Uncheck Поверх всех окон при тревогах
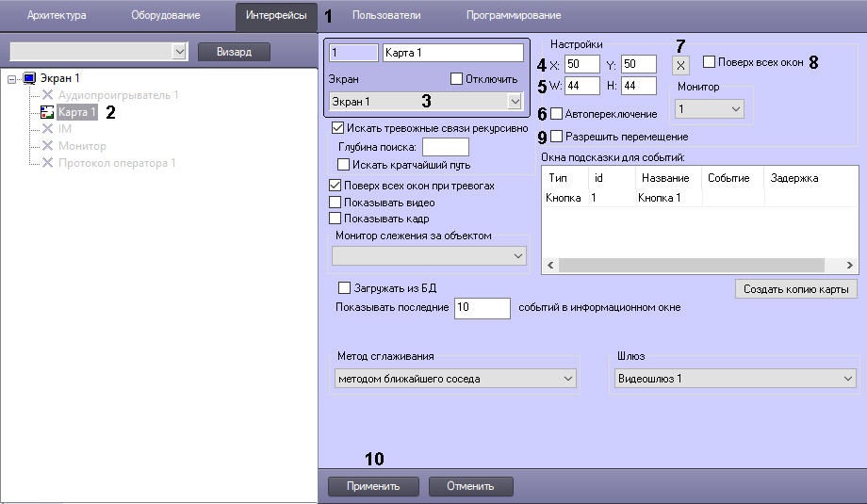Screen dimensions: 867x504 pos(335,186)
